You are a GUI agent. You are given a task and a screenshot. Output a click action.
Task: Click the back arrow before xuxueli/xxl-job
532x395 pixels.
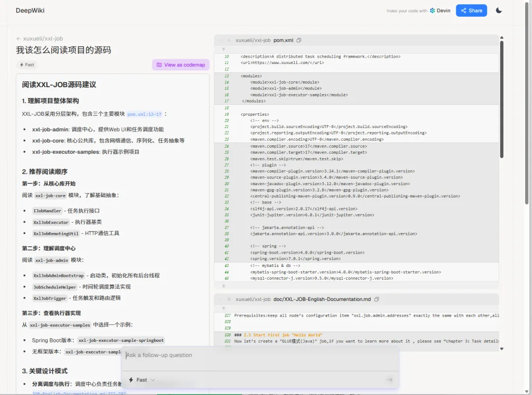click(x=19, y=39)
